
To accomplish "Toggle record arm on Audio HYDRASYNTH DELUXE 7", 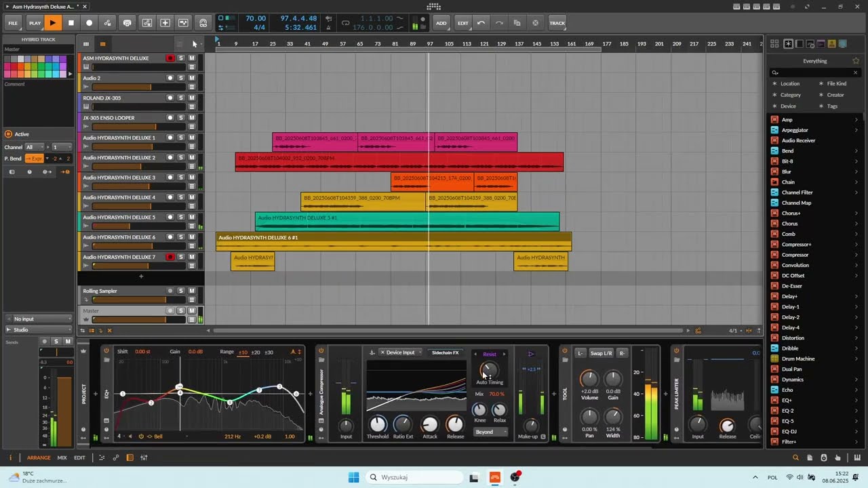I will pyautogui.click(x=170, y=257).
